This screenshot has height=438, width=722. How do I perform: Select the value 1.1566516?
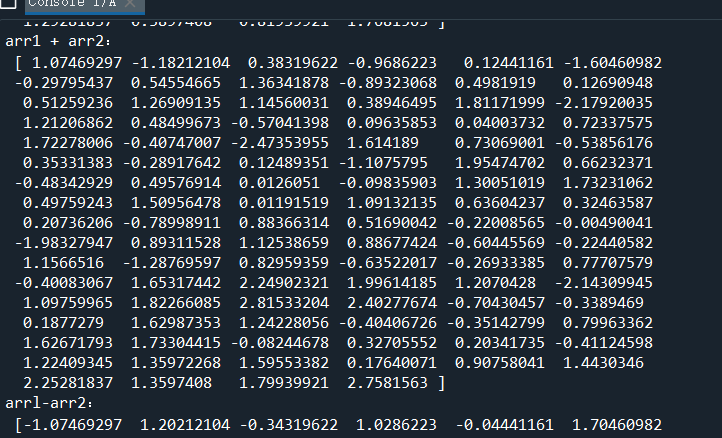click(63, 263)
